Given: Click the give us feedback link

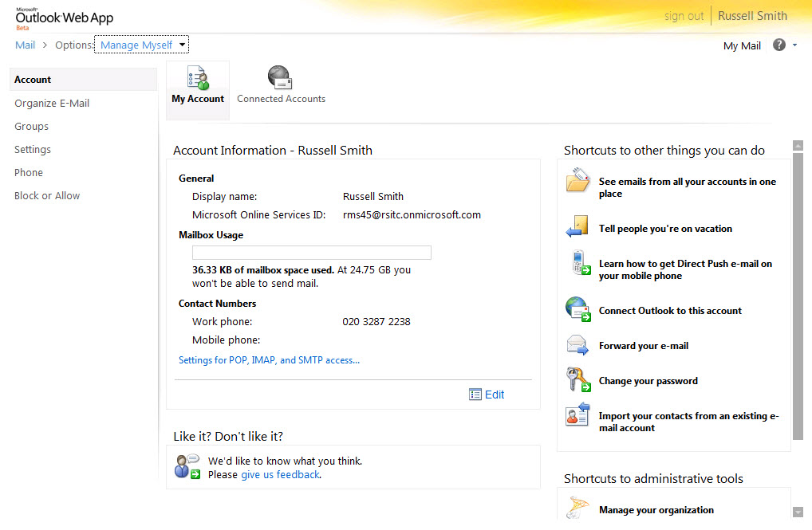Looking at the screenshot, I should (280, 474).
